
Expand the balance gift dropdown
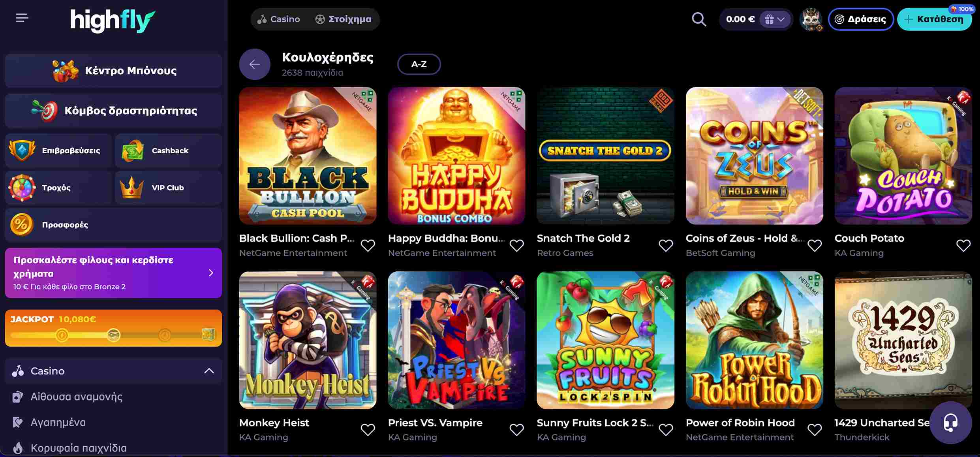(x=775, y=19)
